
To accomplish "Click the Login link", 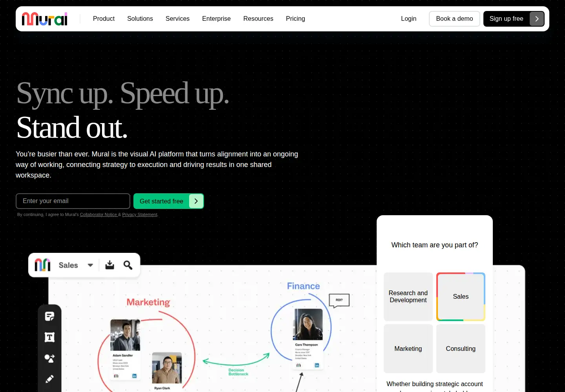I will point(408,19).
